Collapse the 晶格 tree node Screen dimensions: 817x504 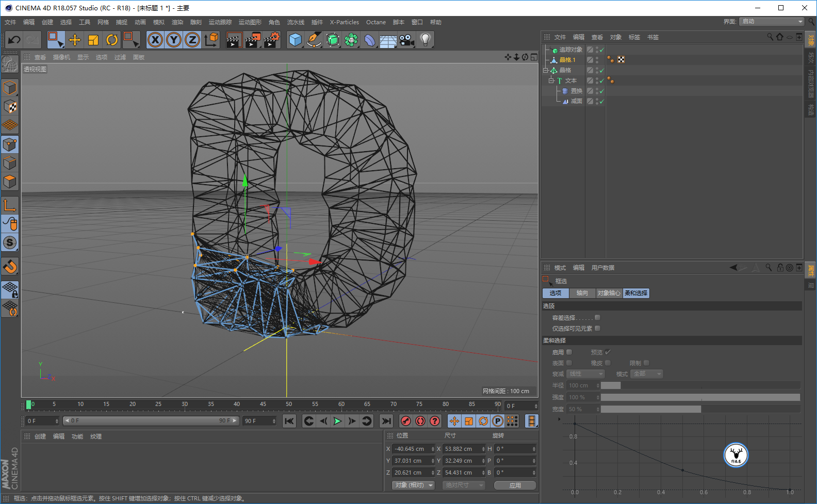545,70
